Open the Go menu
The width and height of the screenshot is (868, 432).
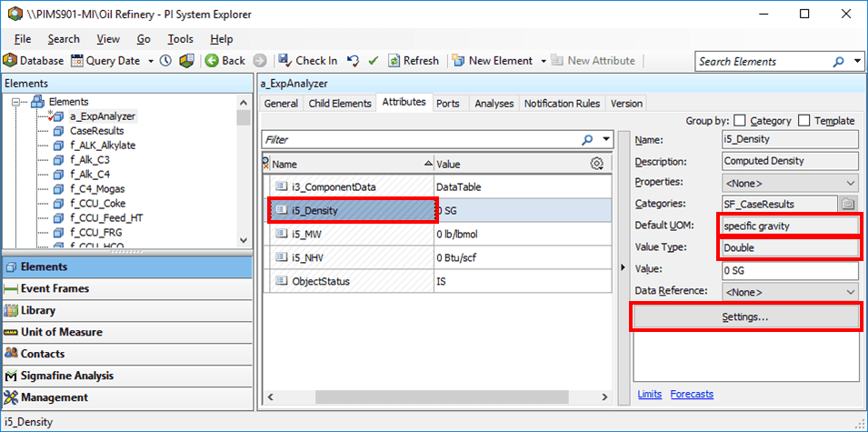[144, 39]
